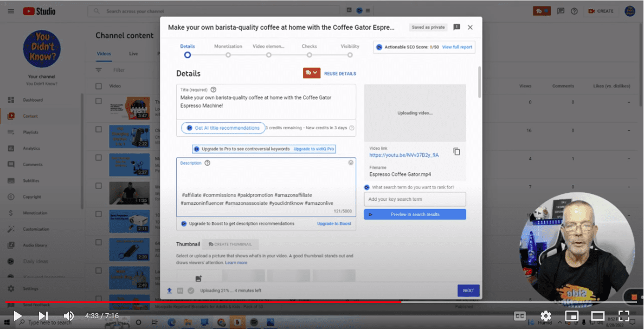This screenshot has height=329, width=644.
Task: Click the send feedback icon in dialog header
Action: (457, 27)
